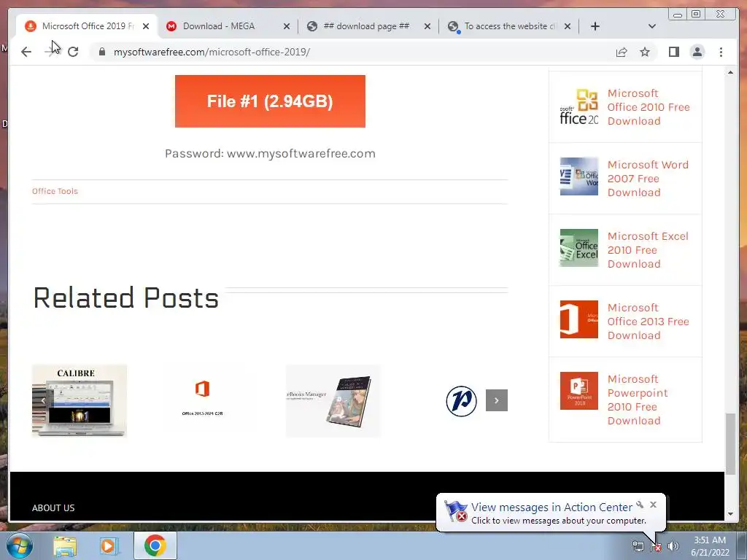Open Windows Explorer from the taskbar
This screenshot has width=747, height=560.
coord(65,545)
